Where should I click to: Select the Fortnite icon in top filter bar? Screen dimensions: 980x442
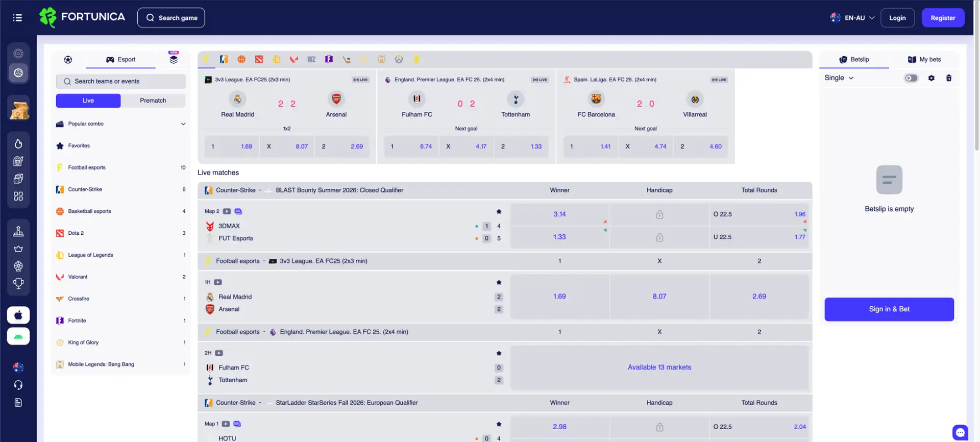(329, 59)
